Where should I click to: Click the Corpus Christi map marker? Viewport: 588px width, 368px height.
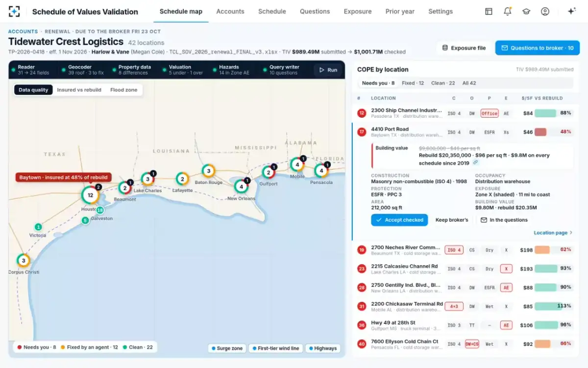[x=23, y=260]
